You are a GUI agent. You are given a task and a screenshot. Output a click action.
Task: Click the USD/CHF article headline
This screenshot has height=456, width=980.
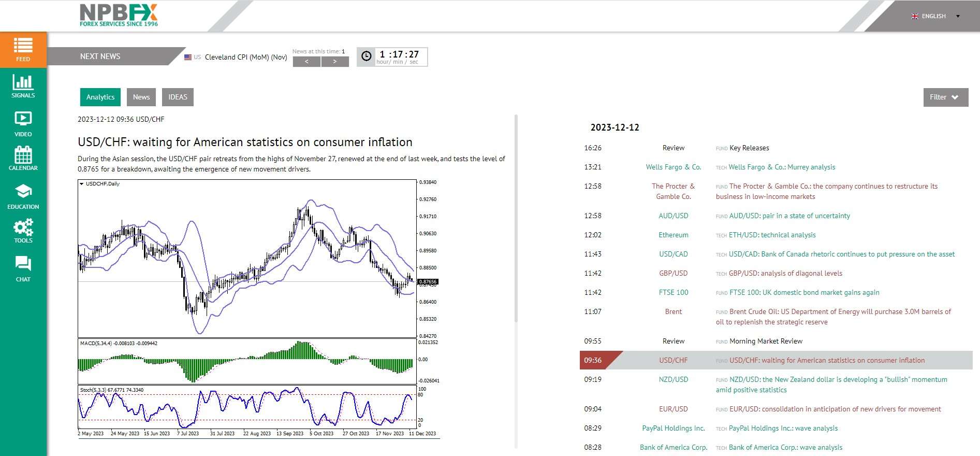point(245,142)
